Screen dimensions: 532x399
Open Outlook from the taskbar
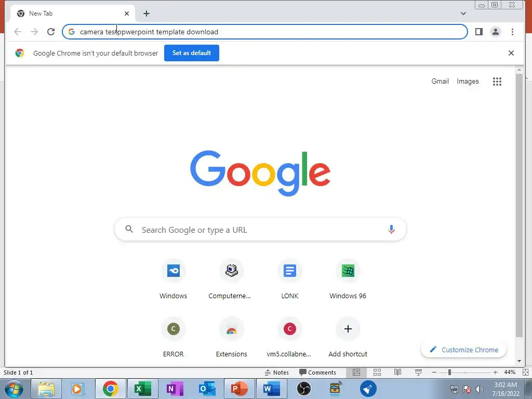pyautogui.click(x=207, y=389)
